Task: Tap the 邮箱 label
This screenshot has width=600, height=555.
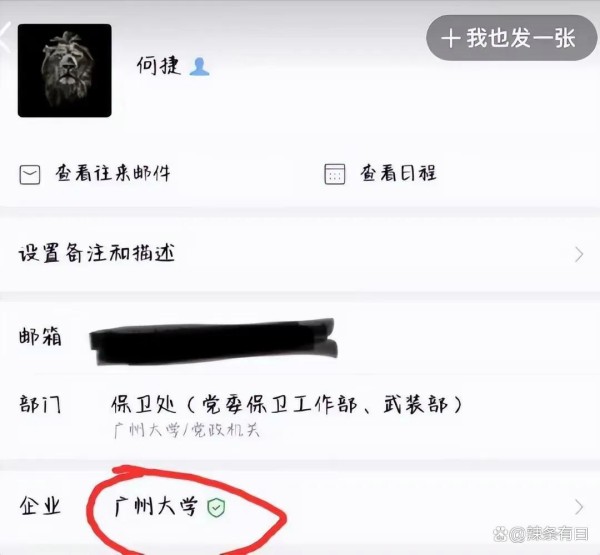Action: (40, 337)
